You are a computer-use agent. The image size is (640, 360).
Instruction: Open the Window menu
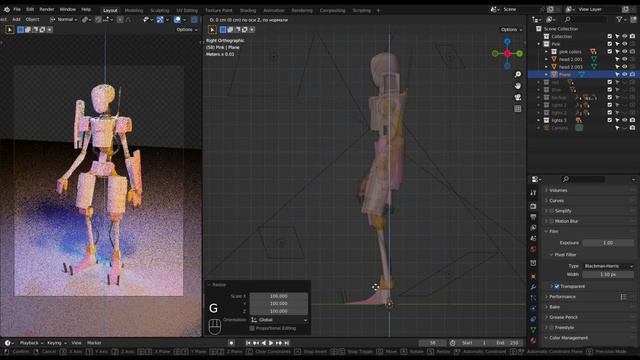(67, 9)
